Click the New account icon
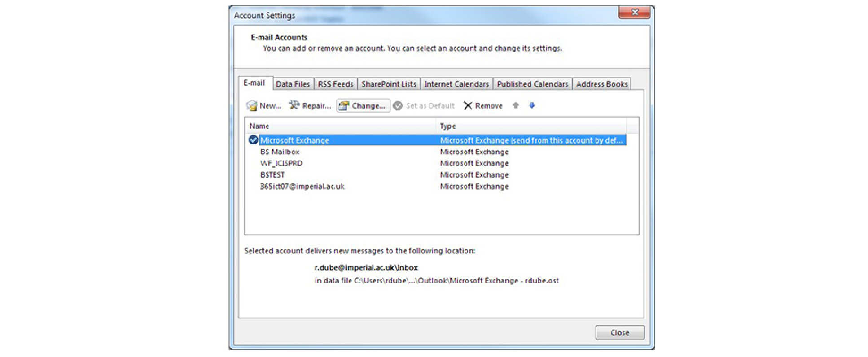Screen dimensions: 868x357 252,106
